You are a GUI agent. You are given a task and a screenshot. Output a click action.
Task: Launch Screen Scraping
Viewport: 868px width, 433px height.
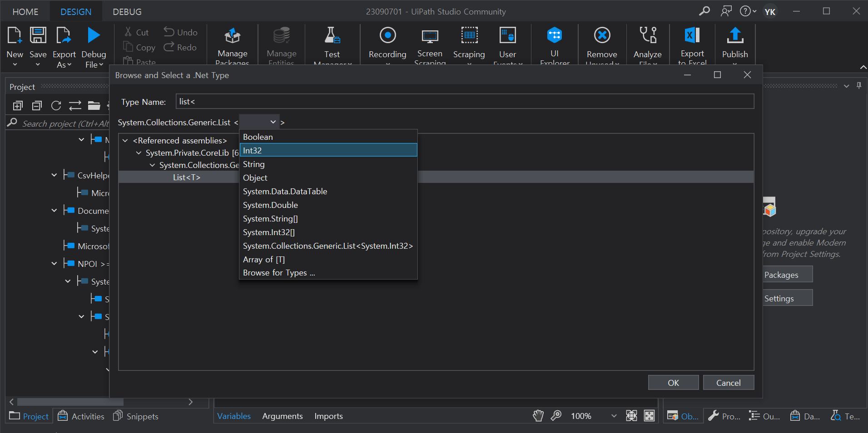(430, 45)
